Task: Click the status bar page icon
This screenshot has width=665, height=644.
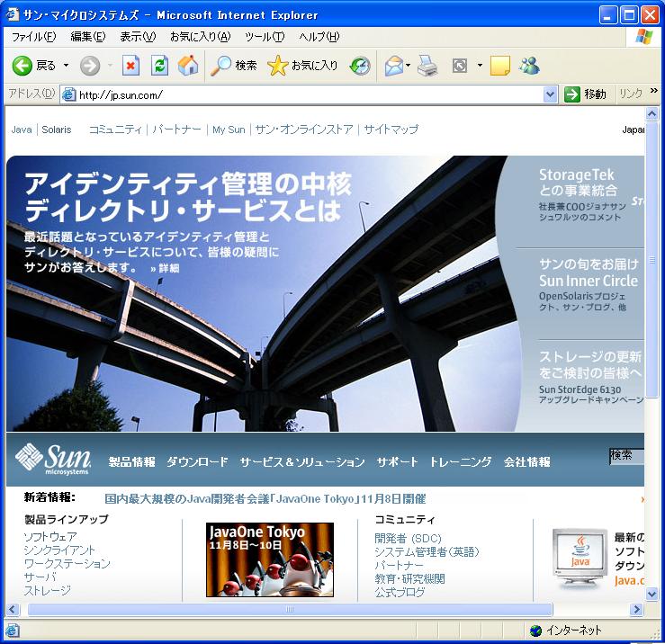Action: coord(12,631)
